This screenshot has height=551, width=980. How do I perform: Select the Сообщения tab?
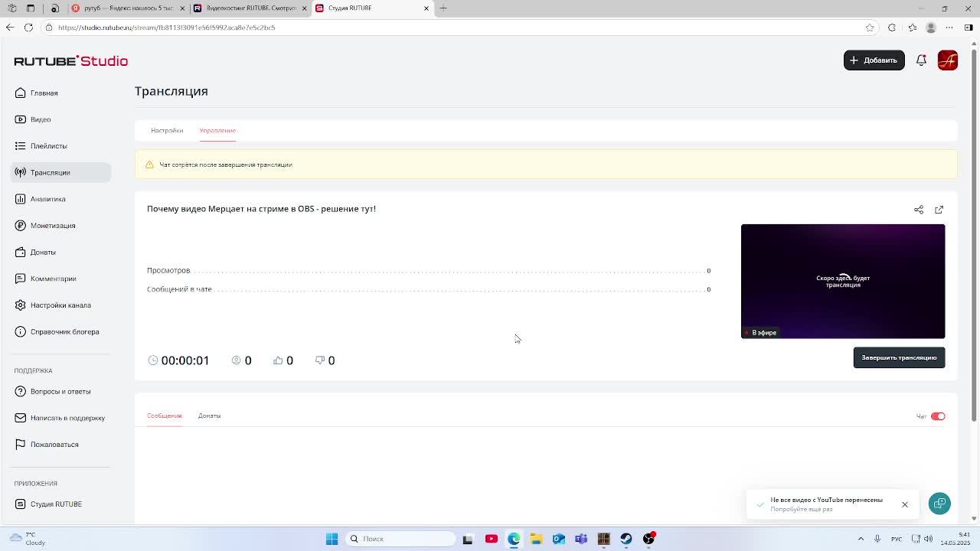click(164, 416)
